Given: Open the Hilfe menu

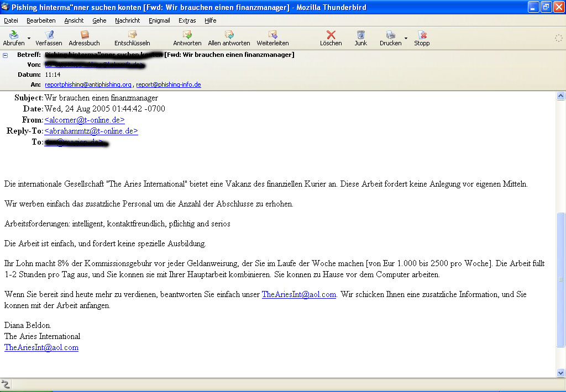Looking at the screenshot, I should [211, 20].
